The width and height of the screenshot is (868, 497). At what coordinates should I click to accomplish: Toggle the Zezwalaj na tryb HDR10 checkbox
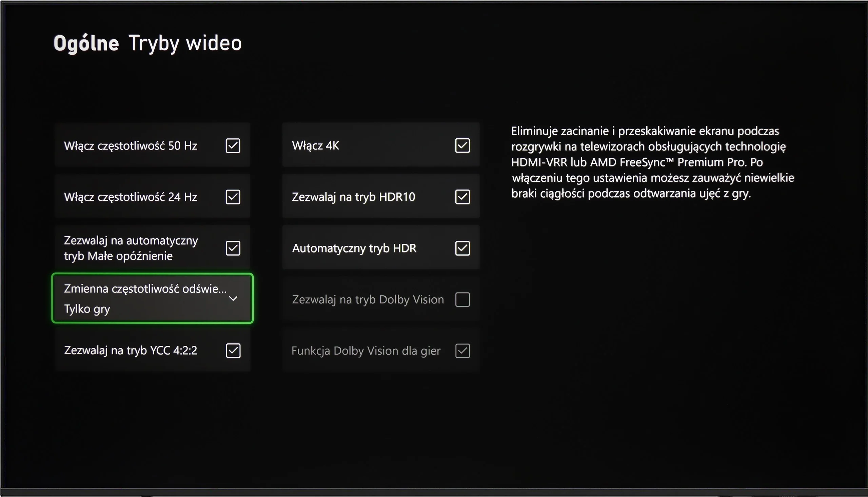click(462, 197)
